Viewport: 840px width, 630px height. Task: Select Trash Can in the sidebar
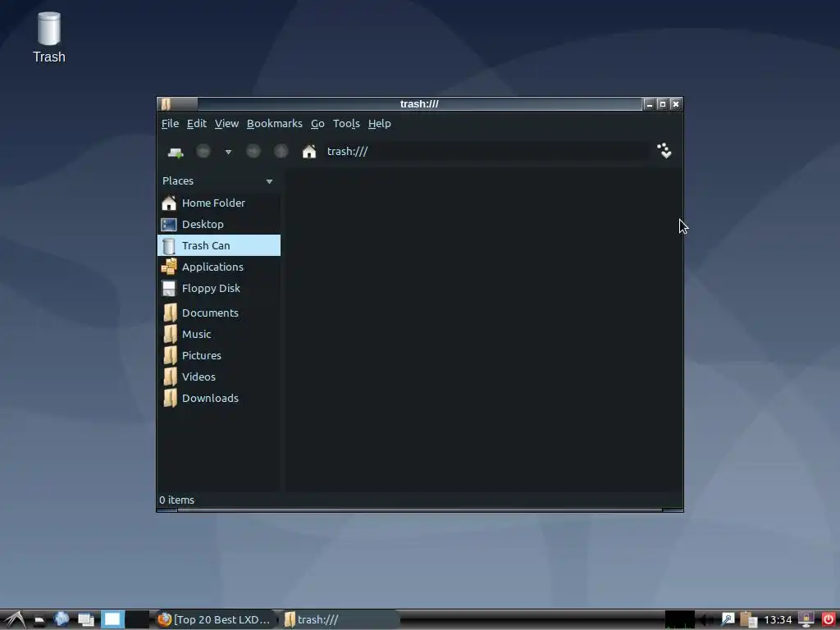tap(219, 245)
